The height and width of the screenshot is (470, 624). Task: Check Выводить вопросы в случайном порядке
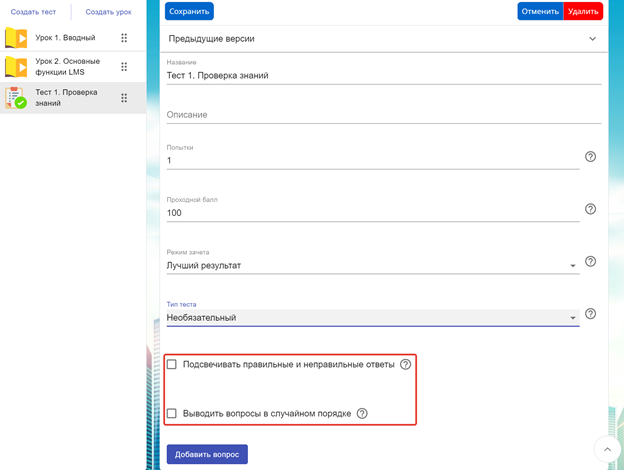[x=172, y=413]
